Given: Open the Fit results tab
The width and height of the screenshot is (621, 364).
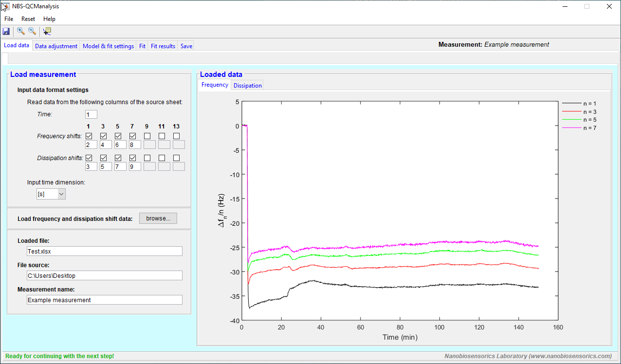Looking at the screenshot, I should [163, 46].
